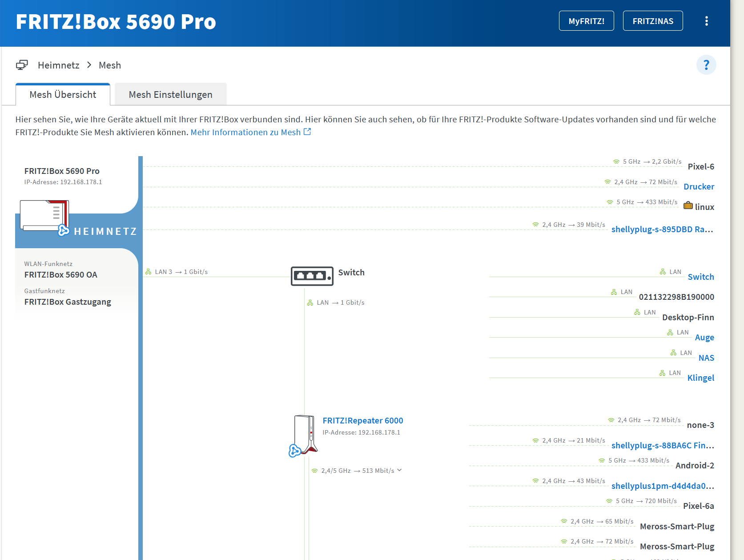Click the LAN icon for Auge
The width and height of the screenshot is (744, 560).
click(670, 332)
